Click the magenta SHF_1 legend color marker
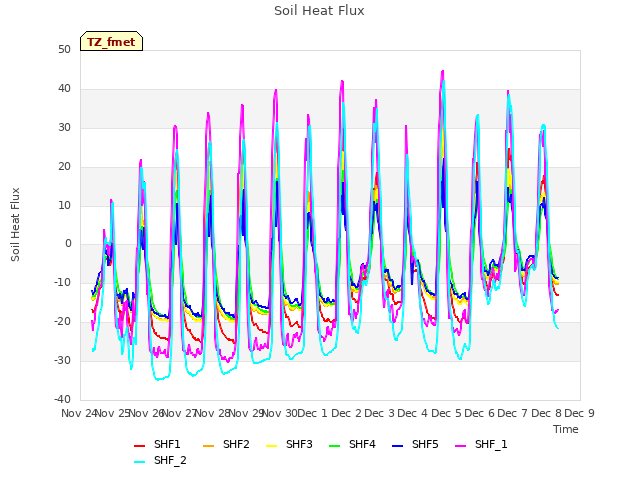 point(460,446)
